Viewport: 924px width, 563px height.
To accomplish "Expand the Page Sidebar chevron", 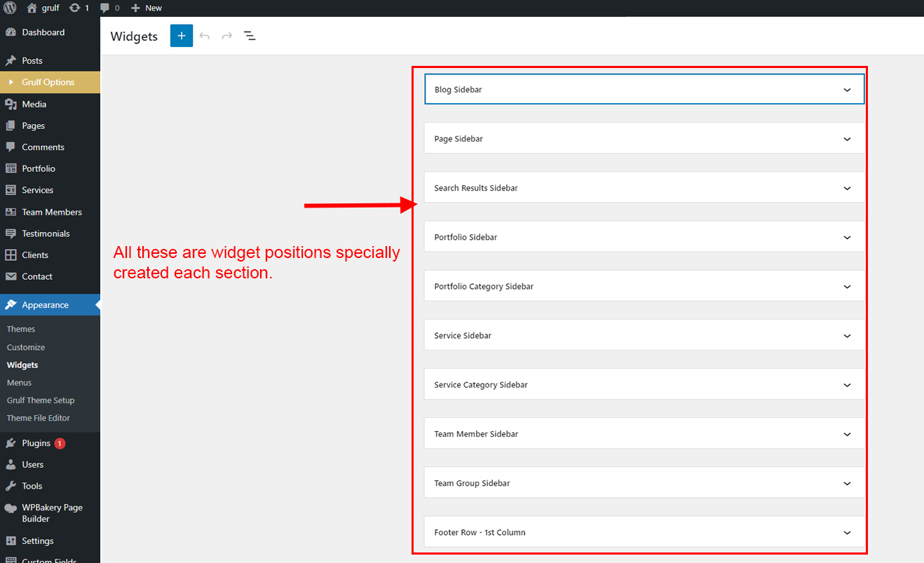I will [x=847, y=139].
